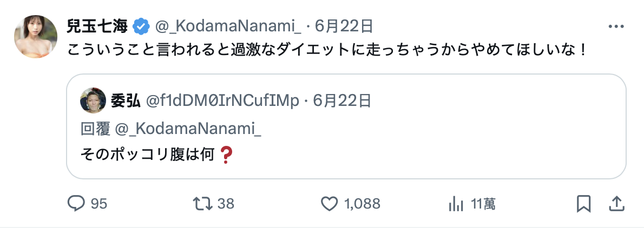Open the 兒玉七海 display name link

pyautogui.click(x=97, y=25)
